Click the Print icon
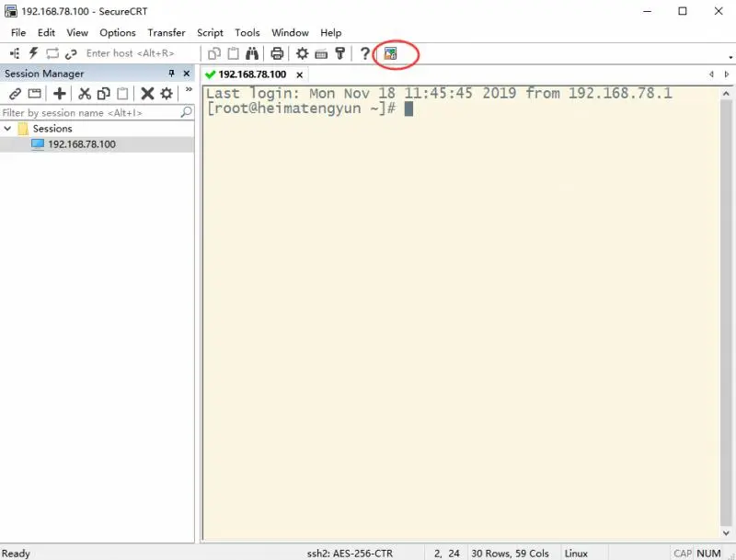This screenshot has height=560, width=736. (x=277, y=53)
